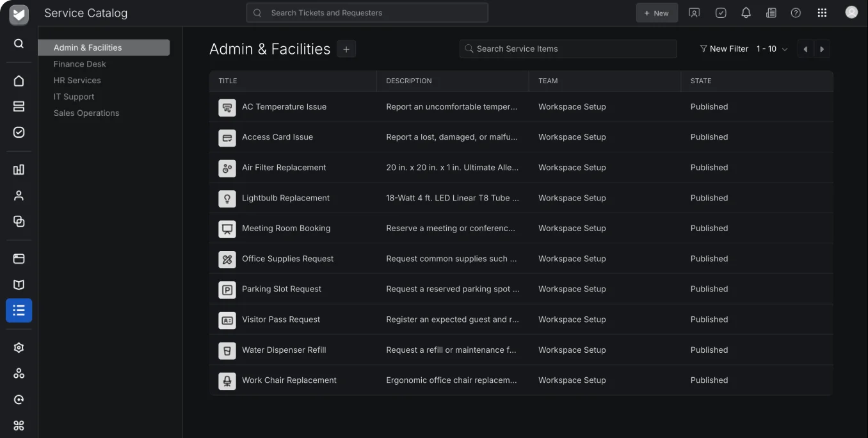This screenshot has width=868, height=438.
Task: Open the Office Supplies Request item
Action: pyautogui.click(x=288, y=259)
